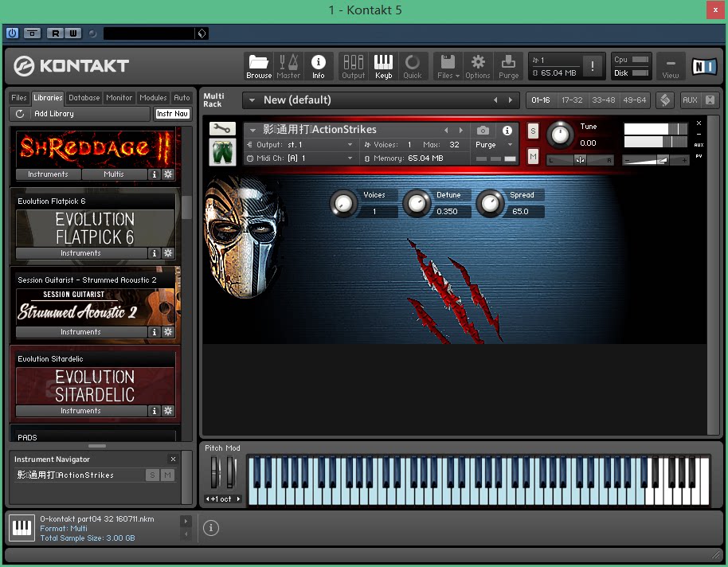Open Quick-Load browser
Viewport: 728px width, 567px height.
[x=413, y=66]
